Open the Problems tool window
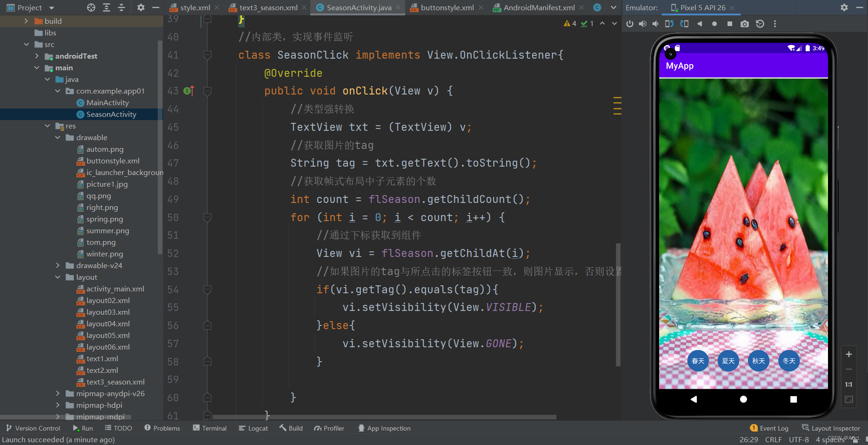Viewport: 868px width, 445px height. 162,428
